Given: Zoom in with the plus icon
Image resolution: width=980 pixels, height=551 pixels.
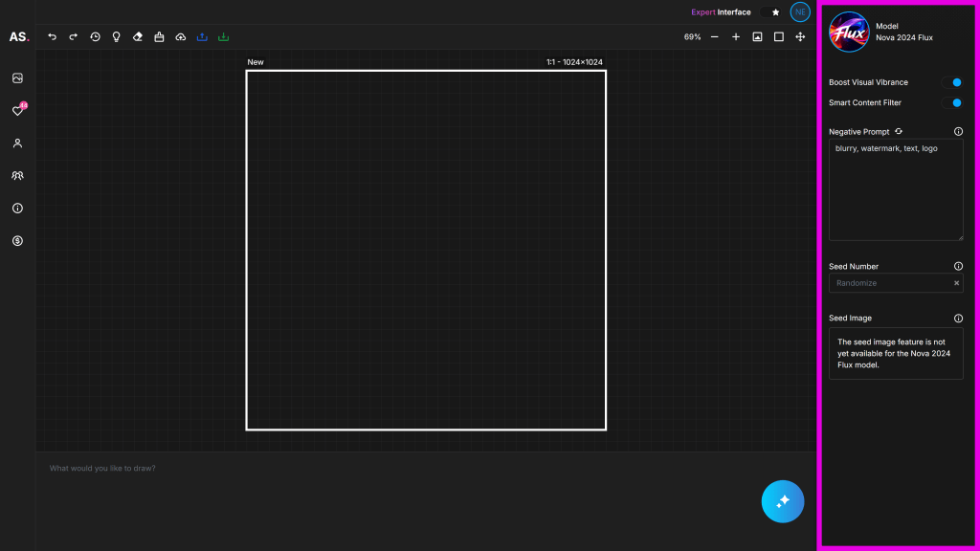Looking at the screenshot, I should (x=736, y=37).
